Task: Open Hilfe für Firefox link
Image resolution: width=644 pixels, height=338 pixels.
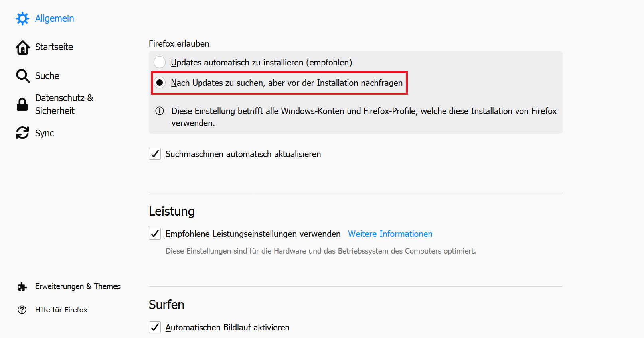Action: click(61, 310)
